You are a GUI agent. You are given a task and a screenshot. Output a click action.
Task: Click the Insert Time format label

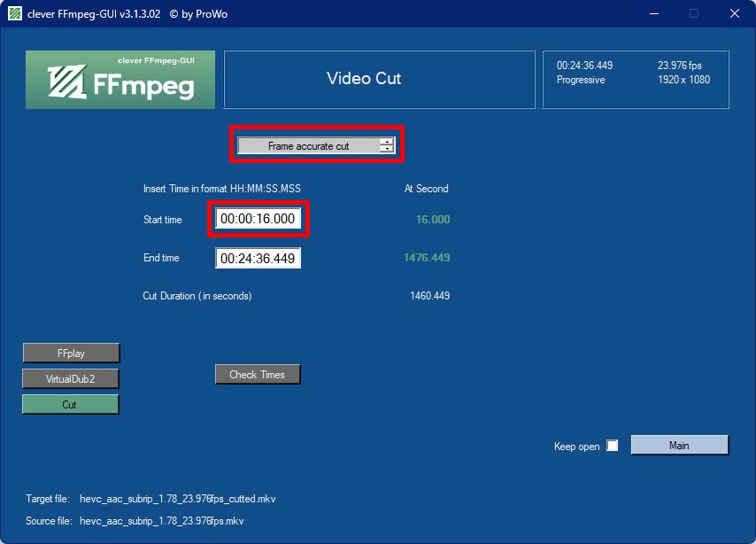[x=222, y=189]
